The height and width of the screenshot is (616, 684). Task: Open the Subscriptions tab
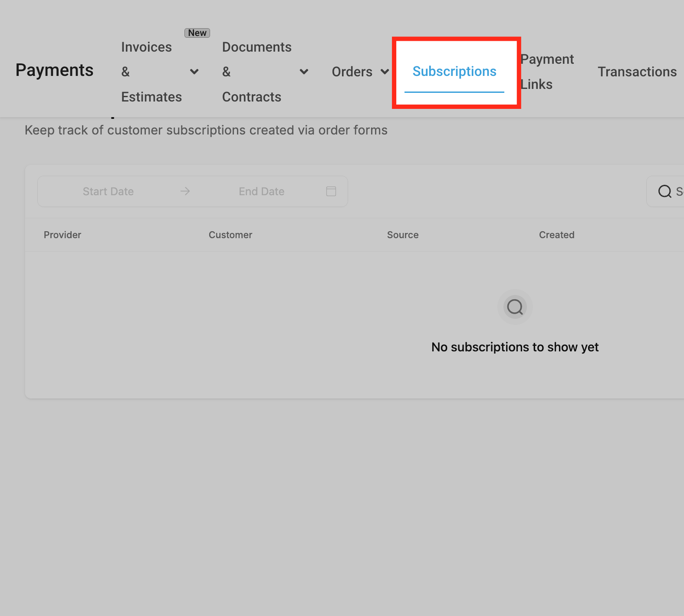pos(454,71)
